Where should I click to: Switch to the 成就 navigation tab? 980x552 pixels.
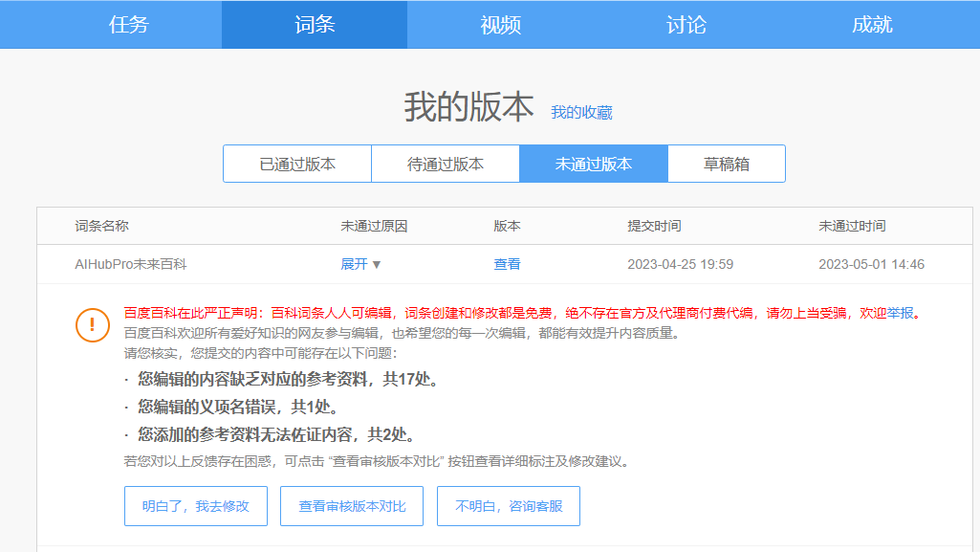click(872, 24)
